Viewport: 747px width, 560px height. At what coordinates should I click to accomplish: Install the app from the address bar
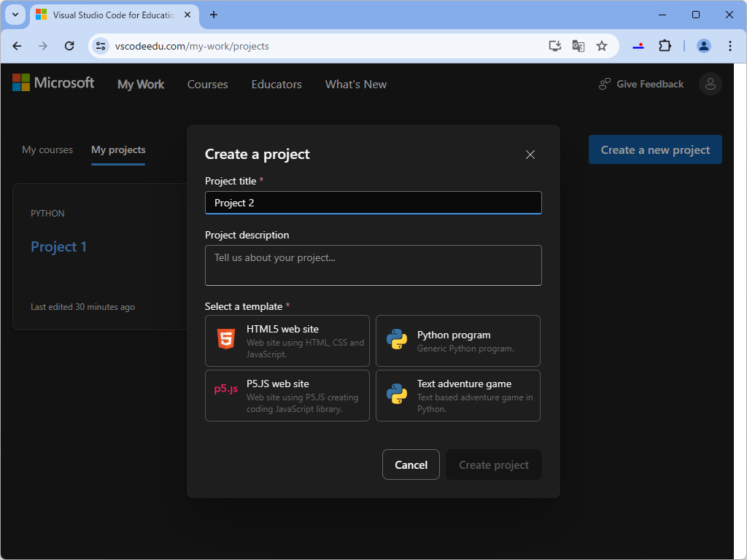click(554, 46)
